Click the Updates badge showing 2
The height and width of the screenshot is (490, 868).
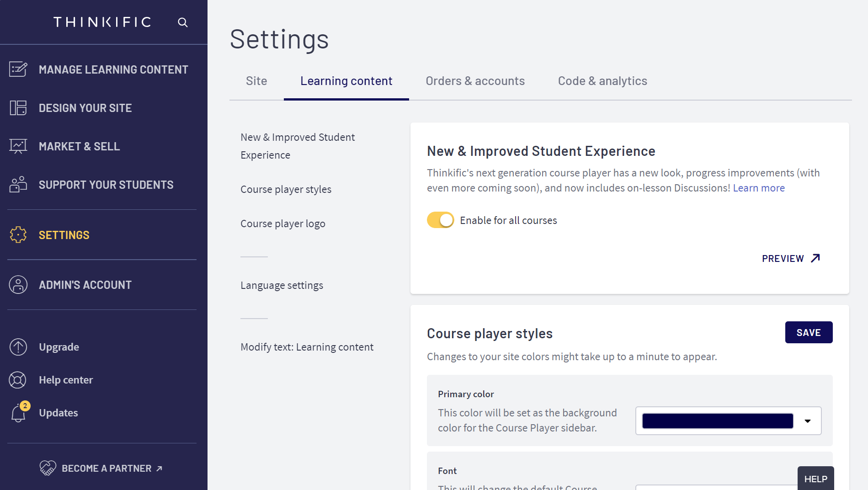pyautogui.click(x=25, y=406)
